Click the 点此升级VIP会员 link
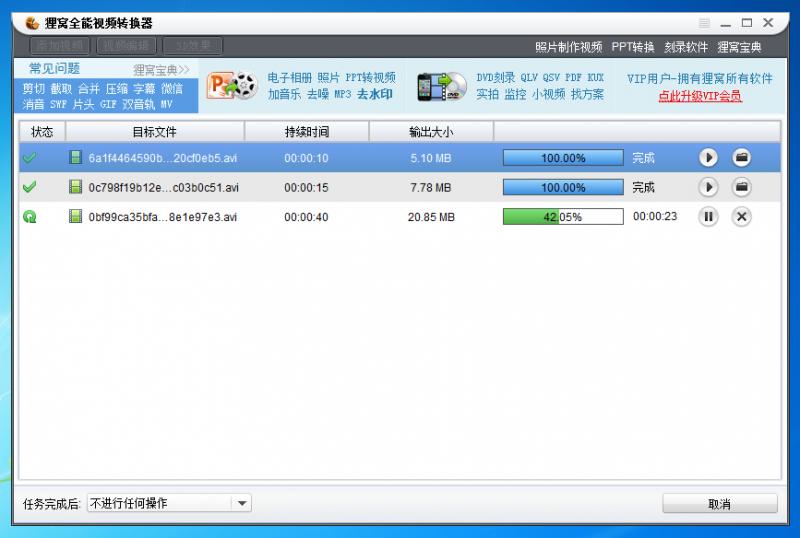800x538 pixels. click(700, 96)
